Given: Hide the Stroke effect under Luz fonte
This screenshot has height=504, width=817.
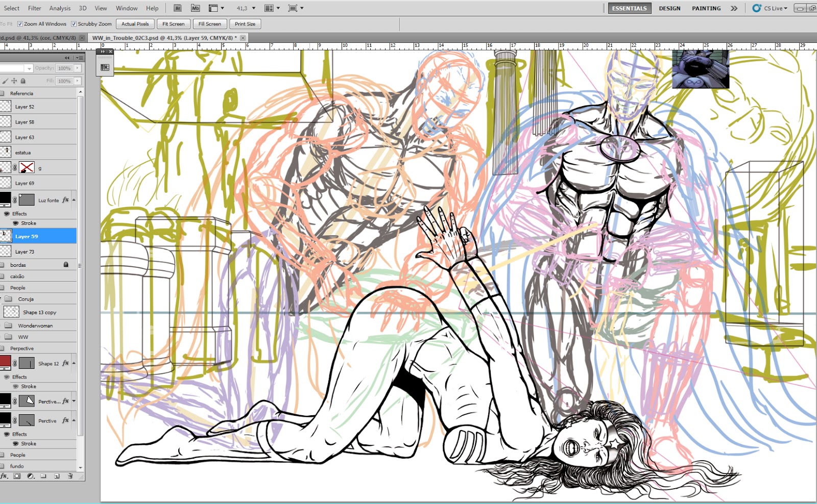Looking at the screenshot, I should point(15,223).
